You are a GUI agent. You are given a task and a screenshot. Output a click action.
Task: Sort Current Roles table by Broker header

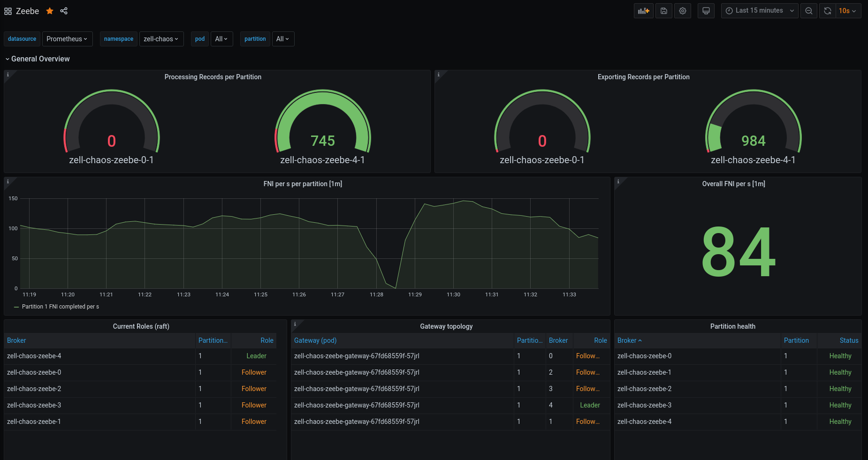coord(16,340)
